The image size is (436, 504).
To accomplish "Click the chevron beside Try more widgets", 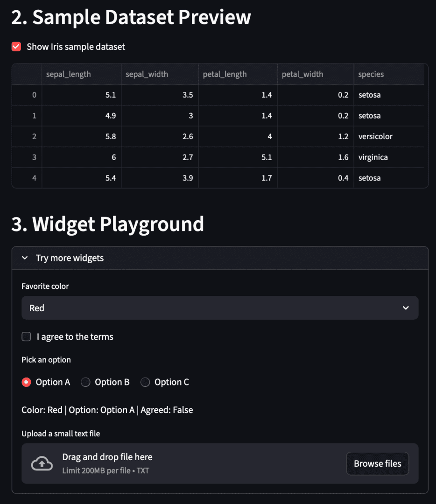I will 25,258.
